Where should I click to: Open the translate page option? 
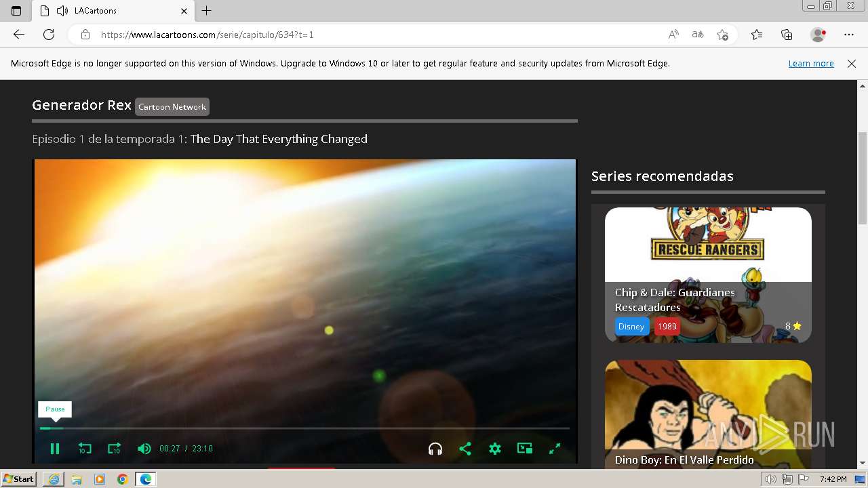[x=698, y=35]
